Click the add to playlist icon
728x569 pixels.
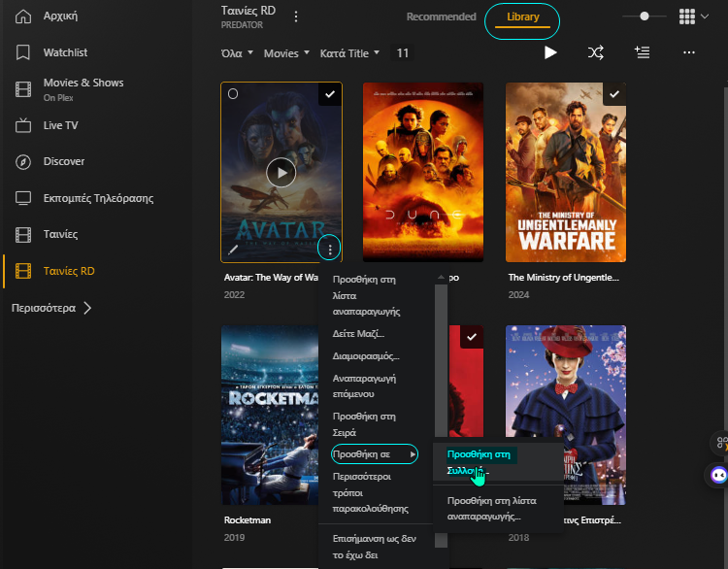tap(643, 52)
